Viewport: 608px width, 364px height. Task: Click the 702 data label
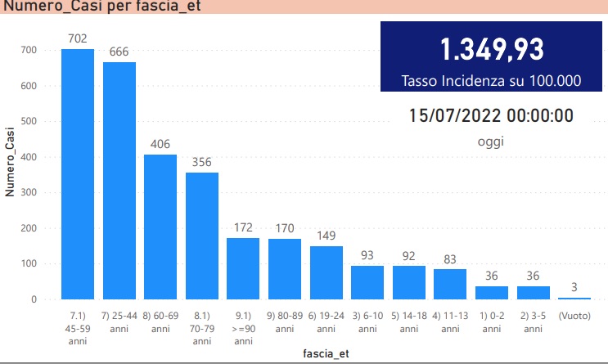(78, 38)
